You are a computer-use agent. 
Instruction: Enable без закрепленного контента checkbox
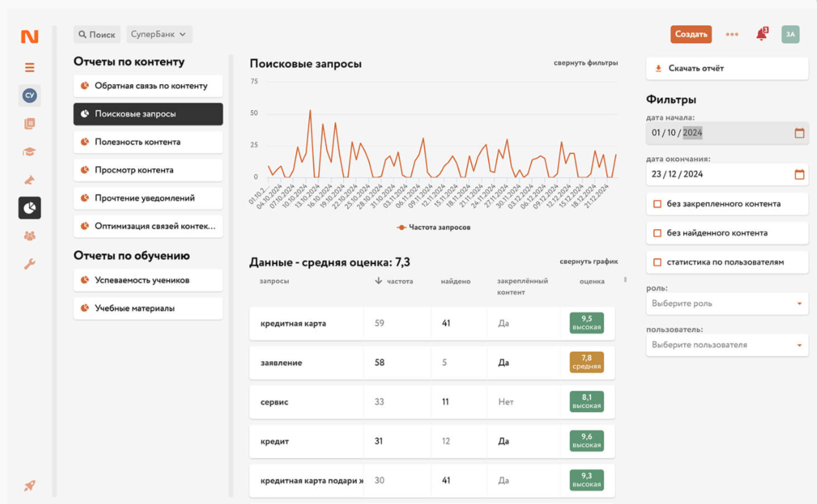click(x=657, y=204)
